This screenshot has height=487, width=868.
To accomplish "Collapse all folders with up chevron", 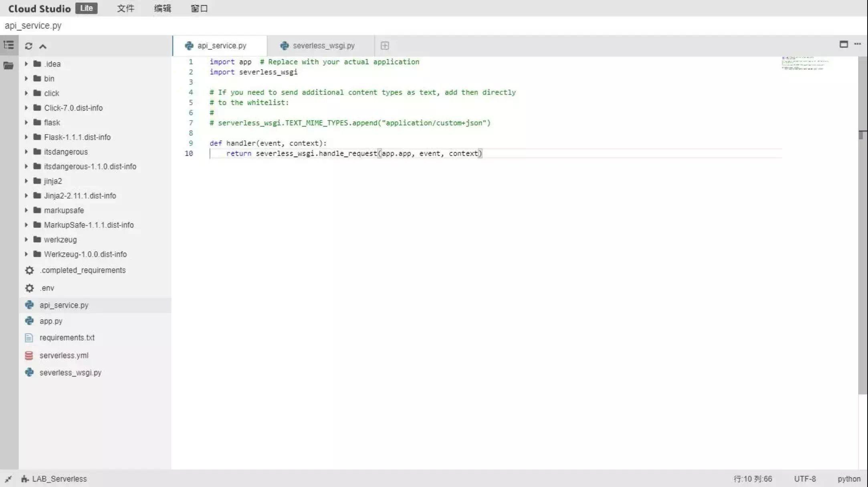I will pyautogui.click(x=42, y=46).
